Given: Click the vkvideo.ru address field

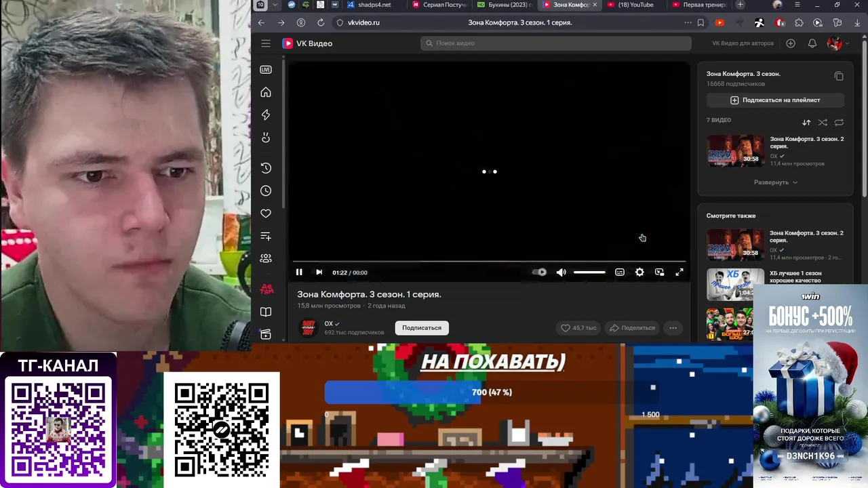Looking at the screenshot, I should point(363,22).
